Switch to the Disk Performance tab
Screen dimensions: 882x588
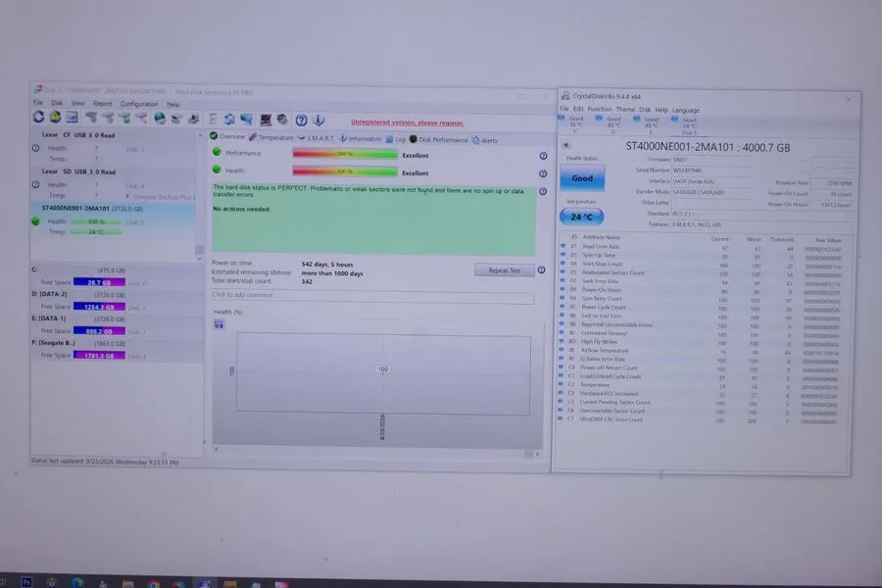(438, 139)
